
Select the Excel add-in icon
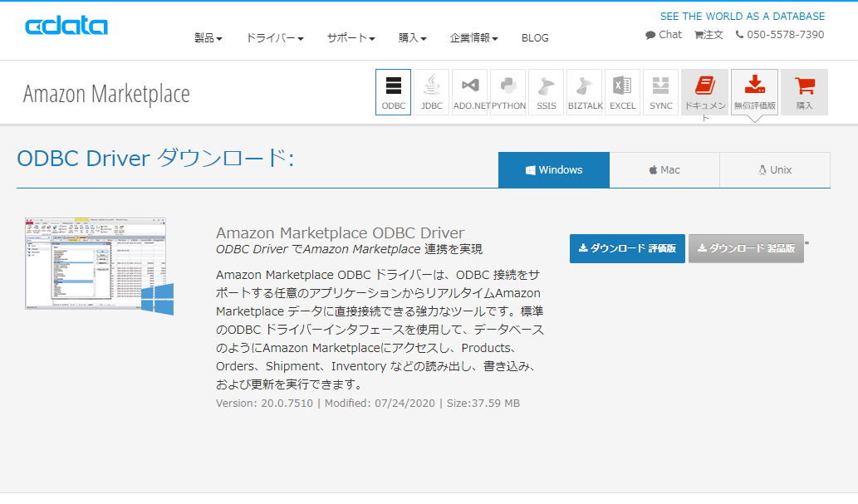coord(623,92)
